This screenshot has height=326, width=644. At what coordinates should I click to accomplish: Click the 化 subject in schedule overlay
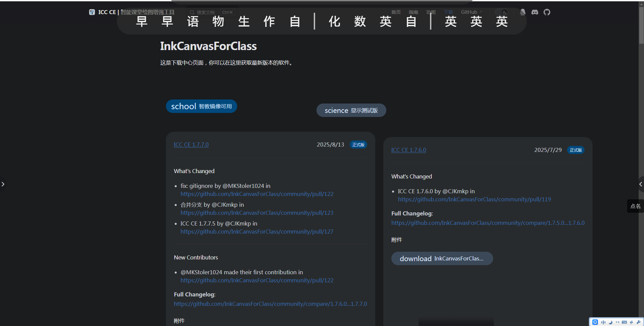click(x=335, y=22)
